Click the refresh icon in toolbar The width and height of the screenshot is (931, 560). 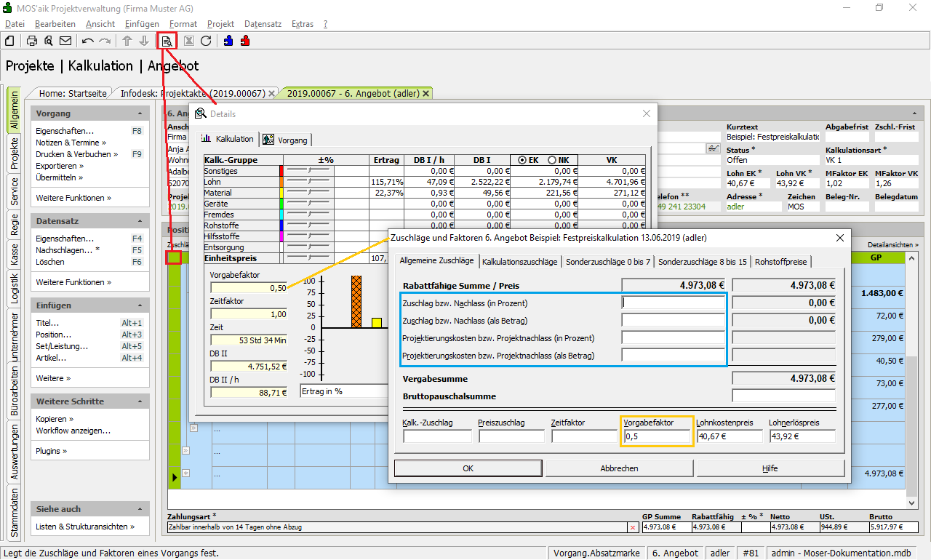click(206, 41)
